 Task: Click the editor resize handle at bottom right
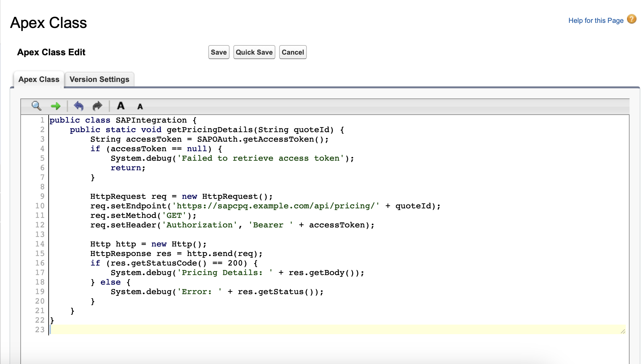624,331
